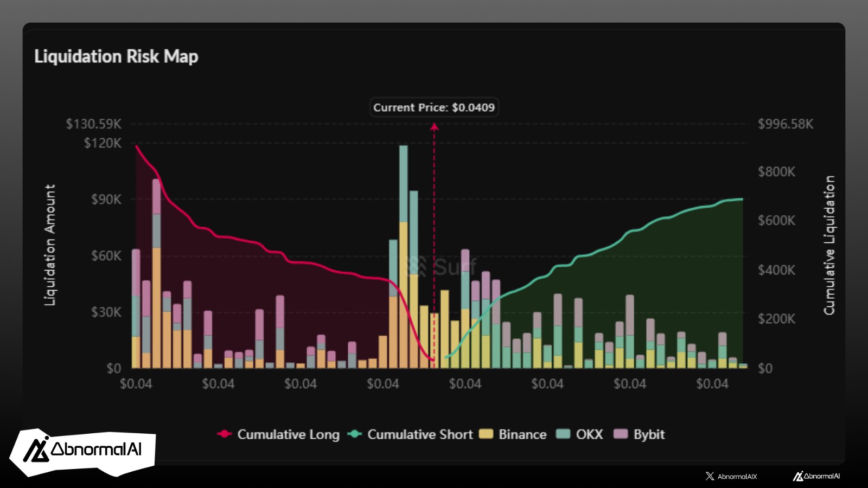This screenshot has height=488, width=868.
Task: Click the yellow Binance legend color swatch
Action: coord(486,434)
